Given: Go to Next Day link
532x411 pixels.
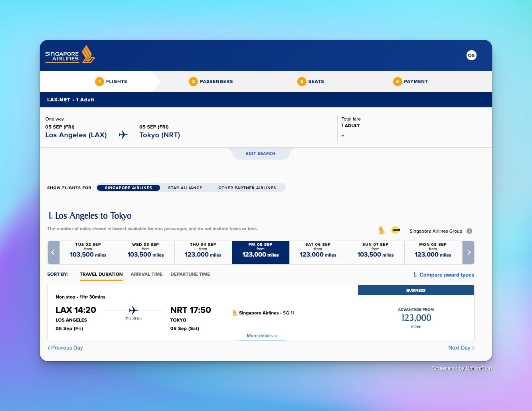Looking at the screenshot, I should (461, 348).
